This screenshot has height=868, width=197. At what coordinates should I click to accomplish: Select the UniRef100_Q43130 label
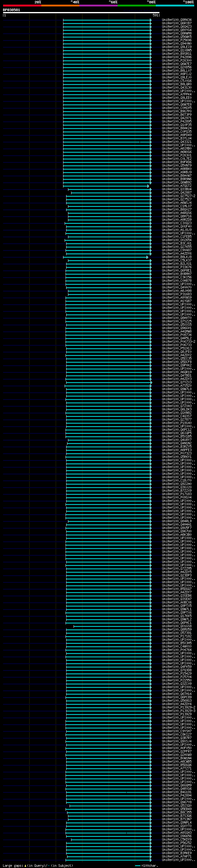pyautogui.click(x=177, y=88)
